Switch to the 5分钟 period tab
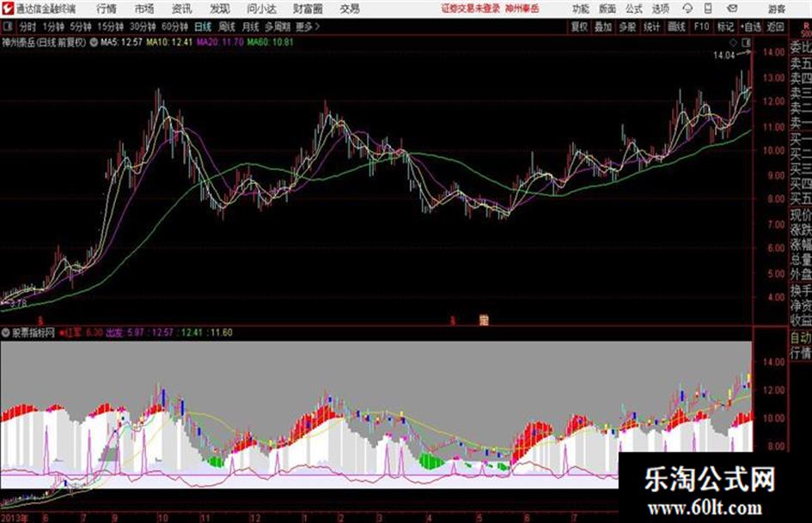Image resolution: width=812 pixels, height=523 pixels. [81, 27]
